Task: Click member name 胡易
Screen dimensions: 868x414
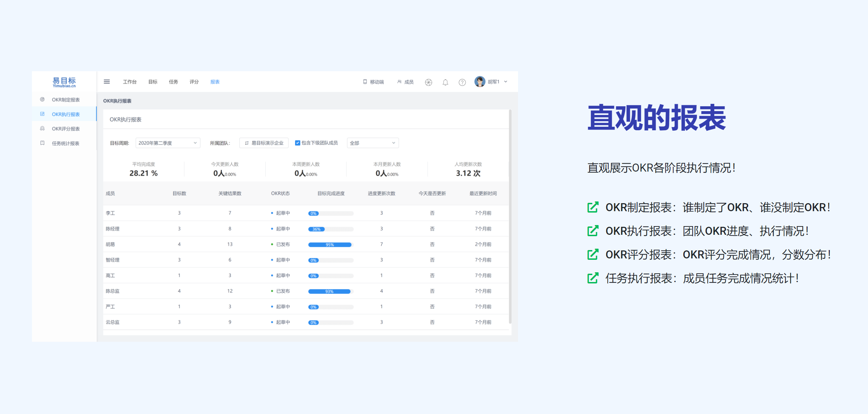Action: pos(110,245)
